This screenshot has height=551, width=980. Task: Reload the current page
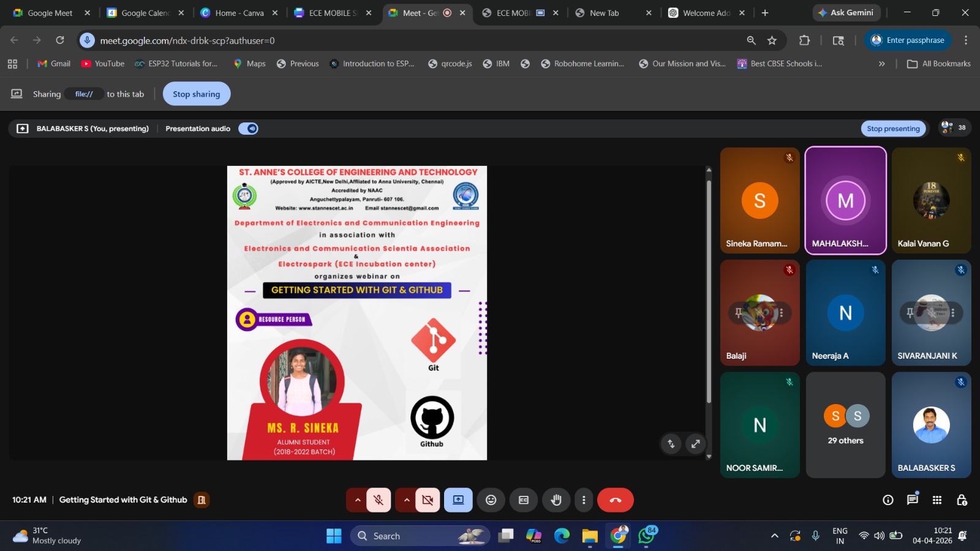click(x=60, y=40)
